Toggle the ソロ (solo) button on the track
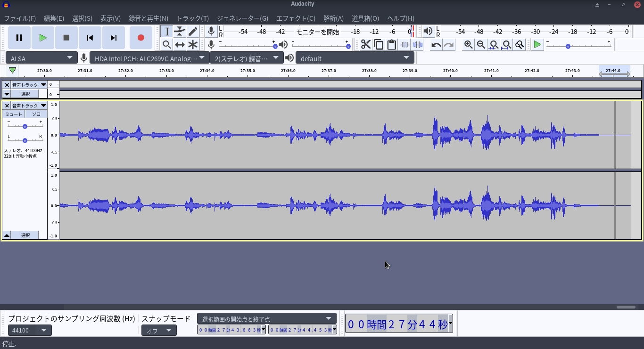Screen dimensions: 644x349 point(36,114)
